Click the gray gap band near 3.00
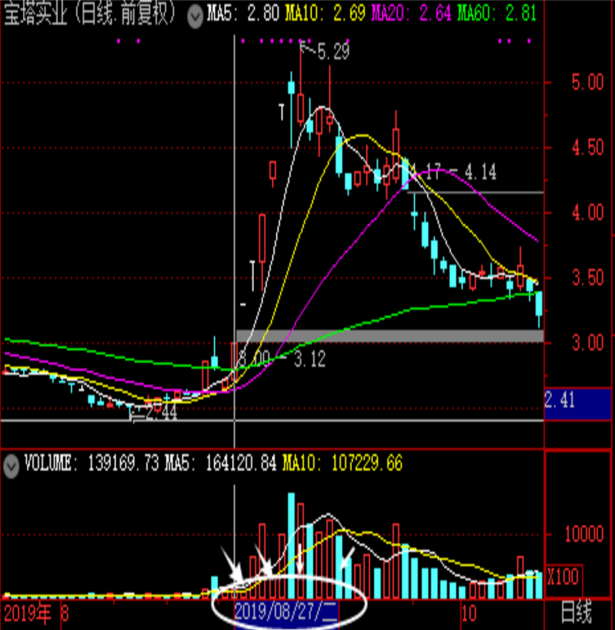Screen dimensions: 615x630 click(x=390, y=336)
